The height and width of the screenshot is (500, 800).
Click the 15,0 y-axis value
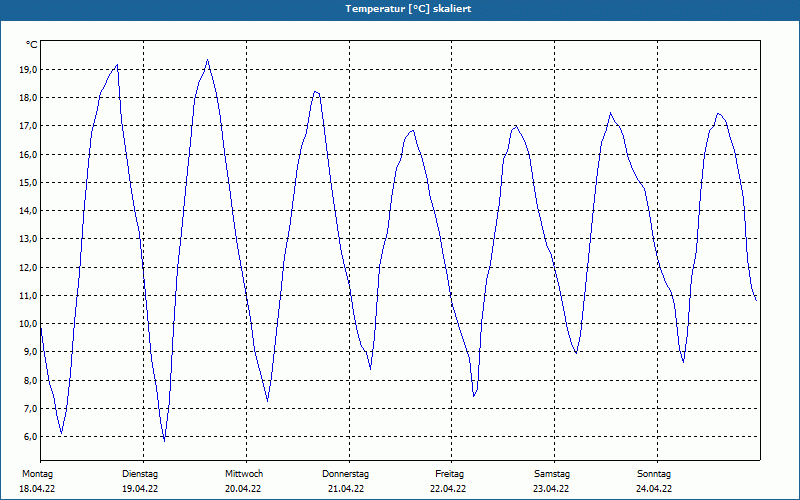point(27,182)
